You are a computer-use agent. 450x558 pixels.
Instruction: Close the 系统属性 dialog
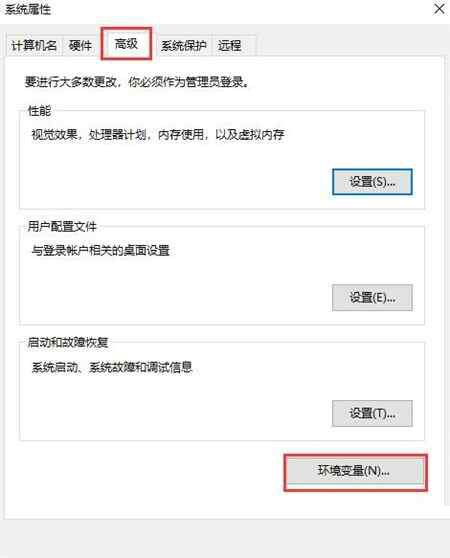tap(439, 9)
